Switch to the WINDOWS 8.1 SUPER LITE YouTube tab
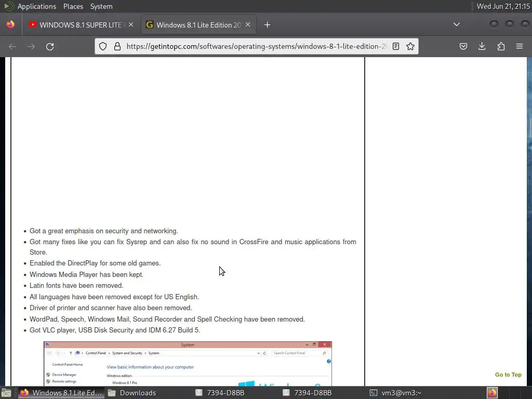The width and height of the screenshot is (532, 399). pos(82,25)
